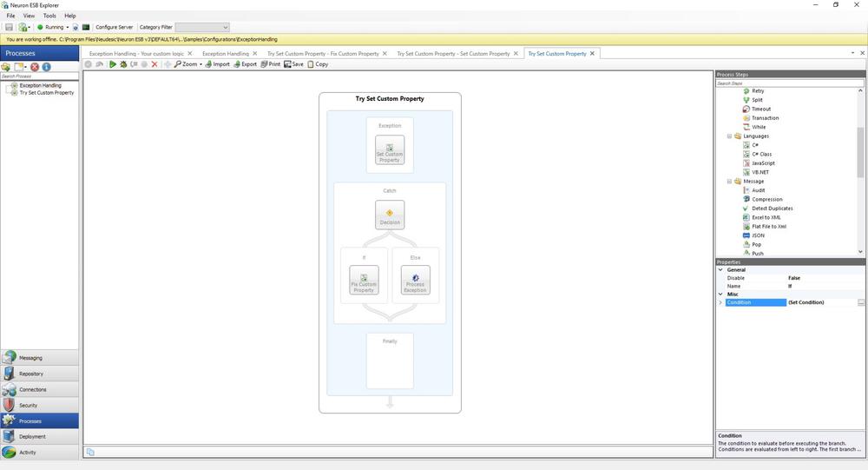Click the red delete icon in Processes panel
The image size is (868, 470).
pyautogui.click(x=35, y=67)
